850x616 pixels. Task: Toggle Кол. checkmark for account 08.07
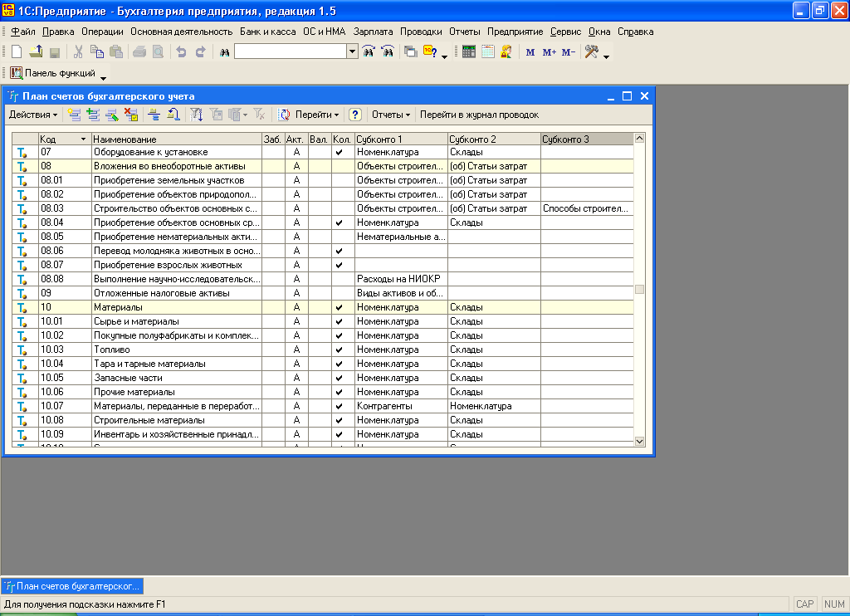click(340, 265)
